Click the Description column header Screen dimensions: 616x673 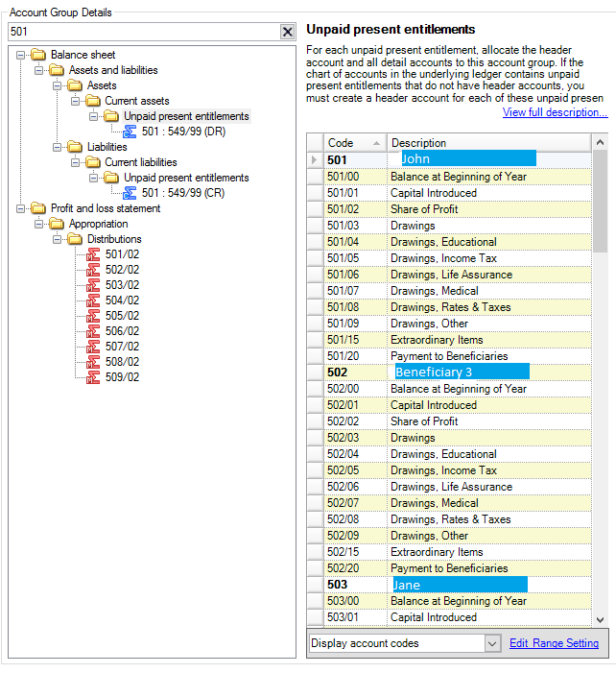click(487, 143)
